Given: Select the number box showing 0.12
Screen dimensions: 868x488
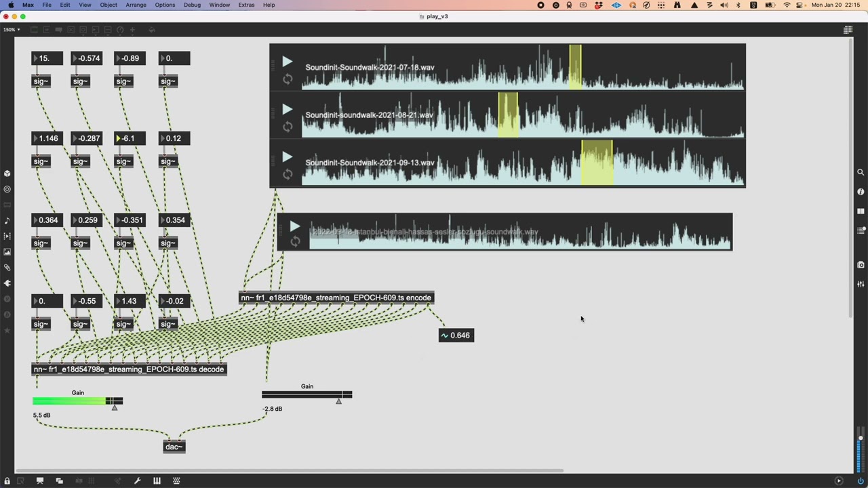Looking at the screenshot, I should point(174,138).
